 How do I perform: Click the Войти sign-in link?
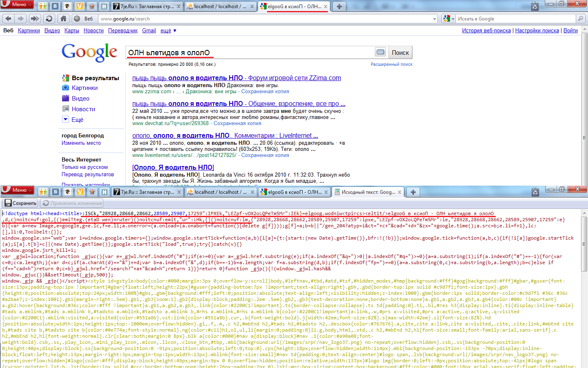click(x=570, y=30)
